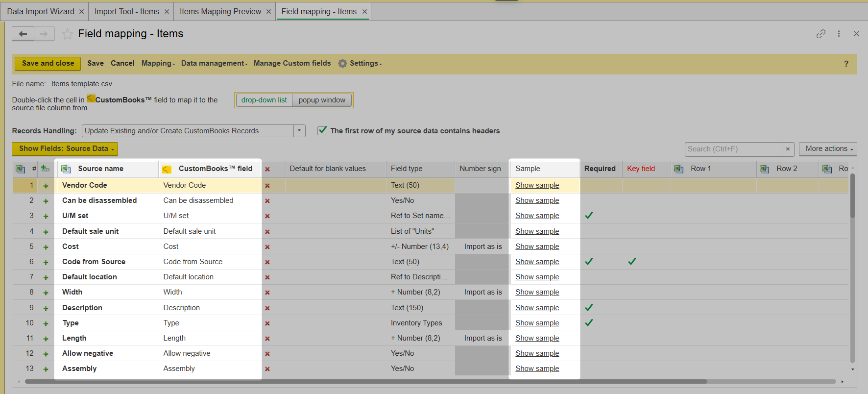
Task: Select Field type cell 'Text (150)'
Action: pos(420,308)
